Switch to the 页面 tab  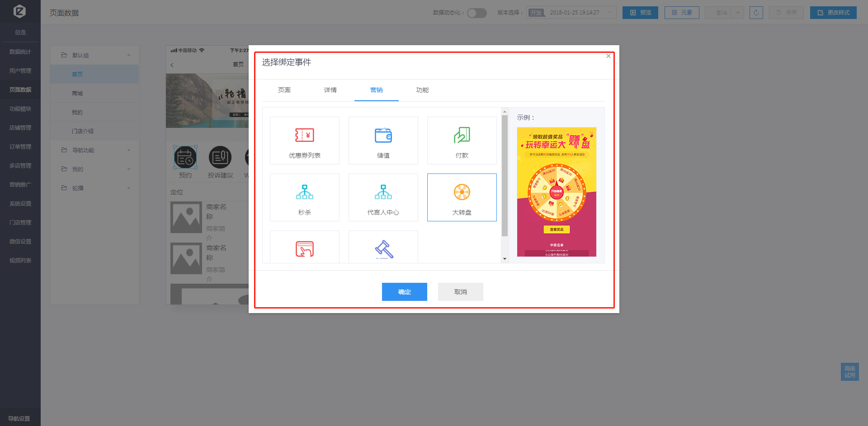coord(284,90)
